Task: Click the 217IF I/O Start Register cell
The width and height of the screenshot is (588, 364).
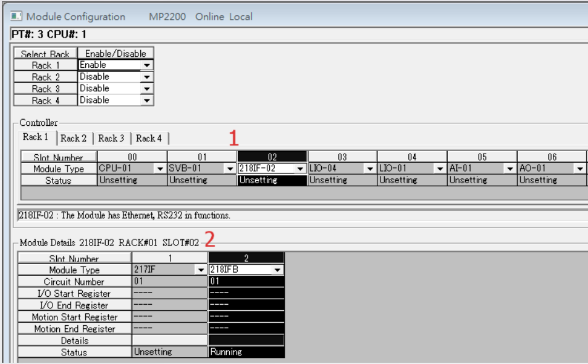Action: click(170, 293)
